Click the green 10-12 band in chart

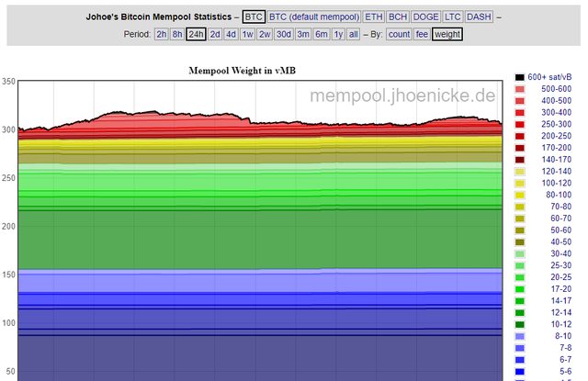[x=257, y=239]
